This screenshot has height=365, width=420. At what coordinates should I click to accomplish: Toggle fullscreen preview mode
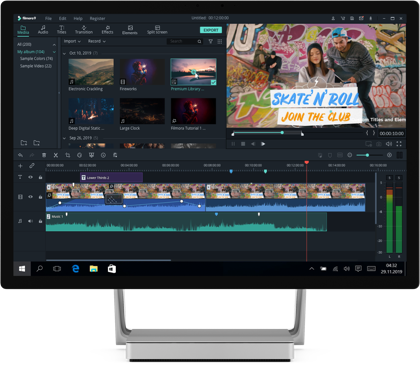click(x=399, y=144)
